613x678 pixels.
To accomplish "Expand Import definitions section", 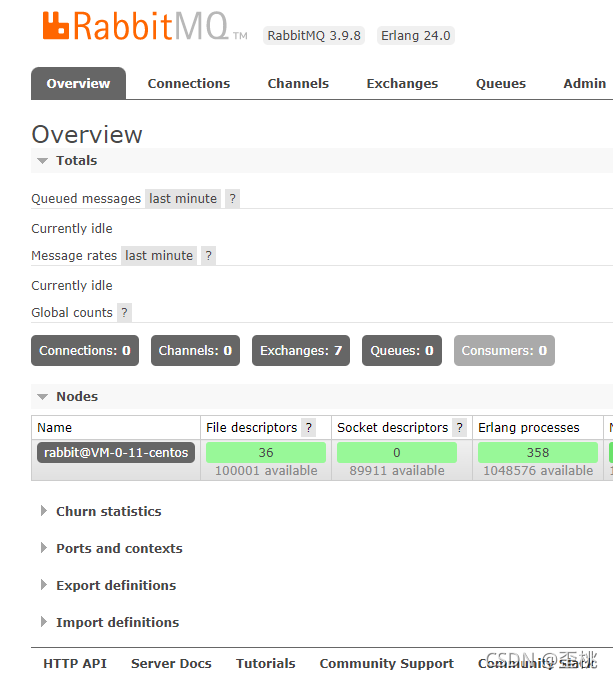I will coord(118,622).
